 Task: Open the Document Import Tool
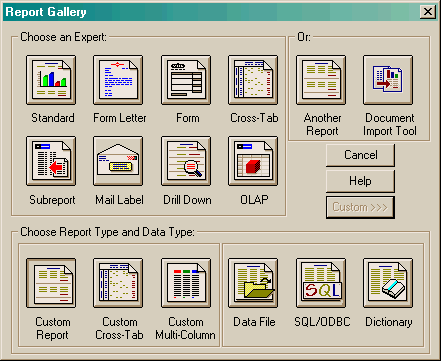click(388, 80)
